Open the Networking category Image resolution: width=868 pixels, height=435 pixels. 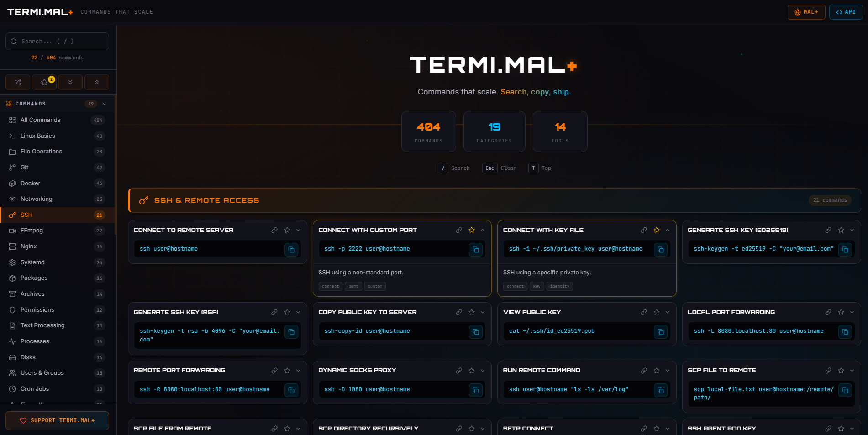click(x=37, y=199)
